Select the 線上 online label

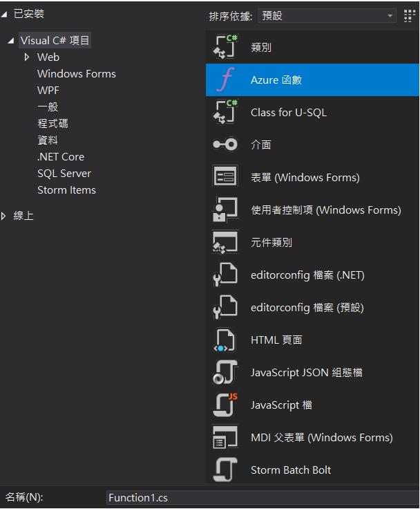click(x=23, y=216)
